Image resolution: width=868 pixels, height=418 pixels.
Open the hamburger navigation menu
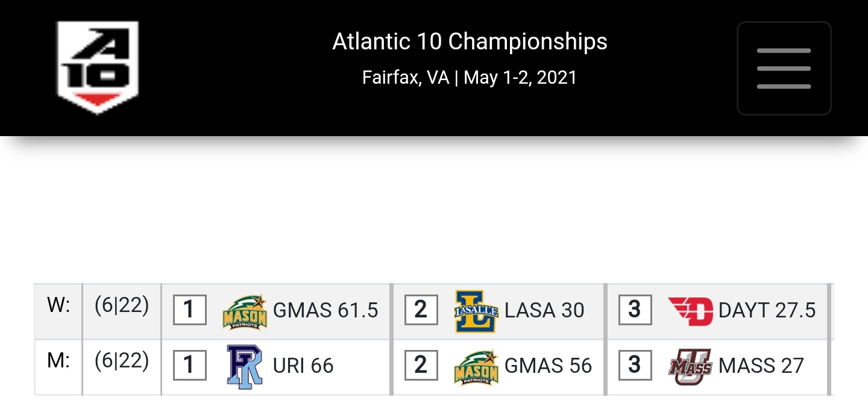pyautogui.click(x=784, y=68)
